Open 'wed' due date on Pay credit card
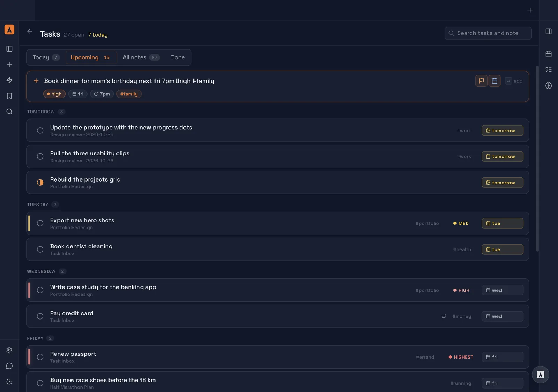The width and height of the screenshot is (558, 392). [x=503, y=316]
